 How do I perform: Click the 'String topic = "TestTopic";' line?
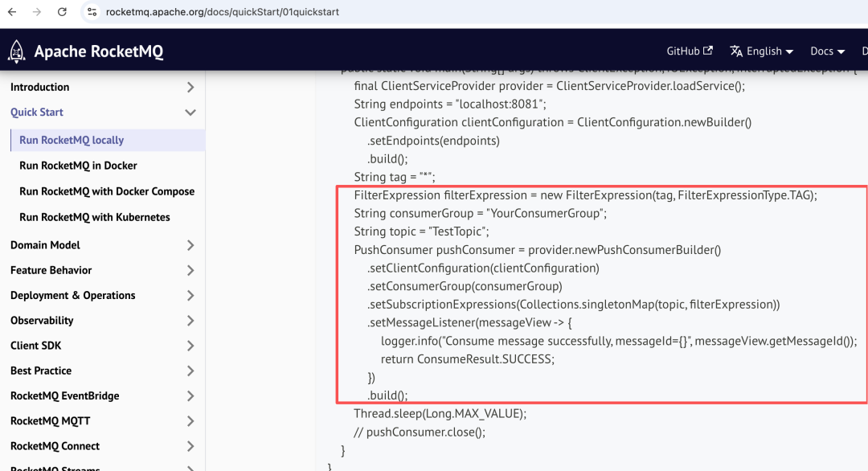click(x=422, y=231)
